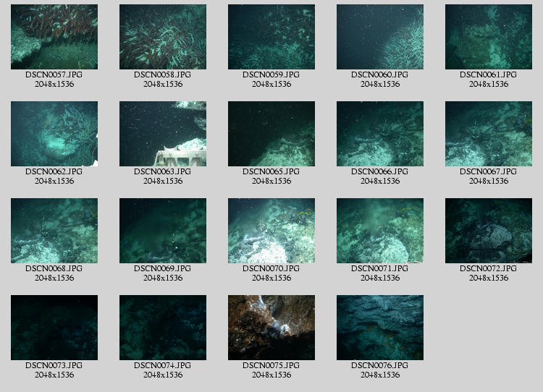Open the DSCN0069.JPG thumbnail image
The height and width of the screenshot is (392, 543).
point(163,231)
